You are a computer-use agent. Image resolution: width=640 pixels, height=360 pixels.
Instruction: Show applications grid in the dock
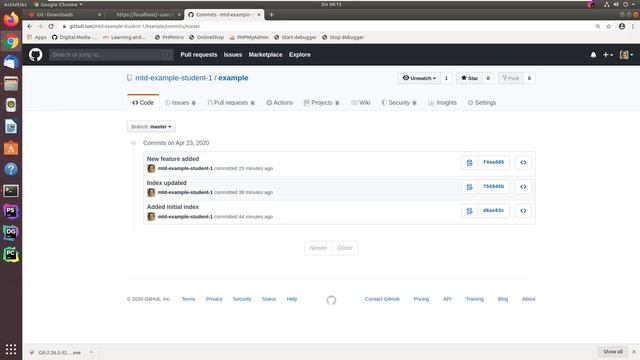11,349
